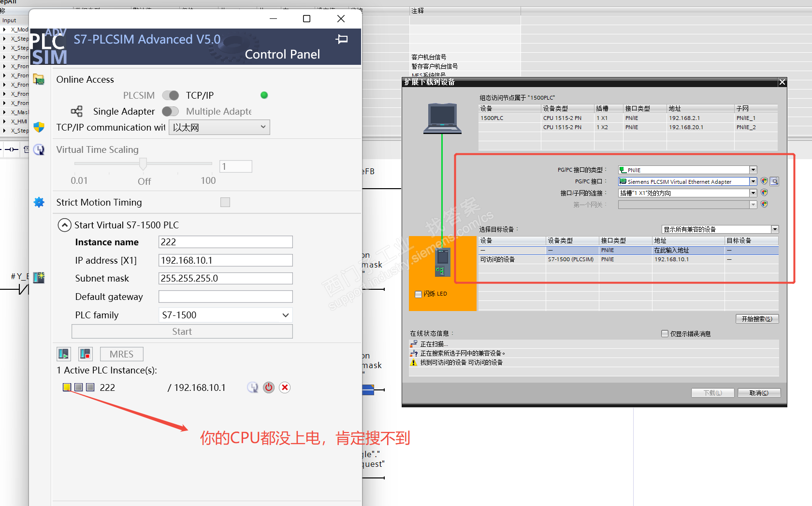The image size is (812, 506).
Task: Open 显示所有兼容的设备 filter dropdown
Action: [x=775, y=229]
